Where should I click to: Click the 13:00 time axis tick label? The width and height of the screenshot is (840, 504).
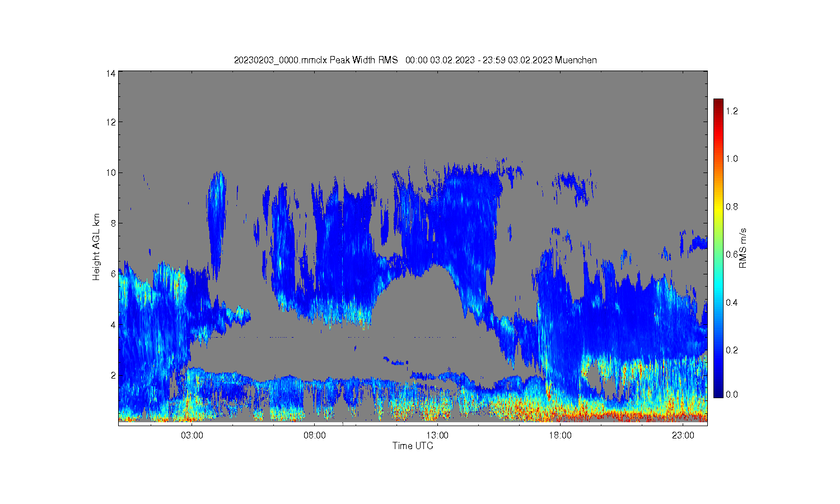tap(437, 435)
